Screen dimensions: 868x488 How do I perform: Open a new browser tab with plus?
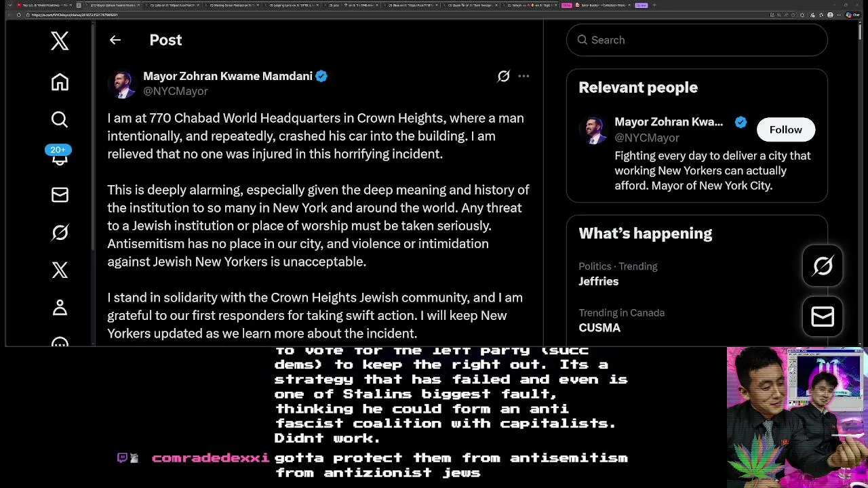pyautogui.click(x=654, y=5)
